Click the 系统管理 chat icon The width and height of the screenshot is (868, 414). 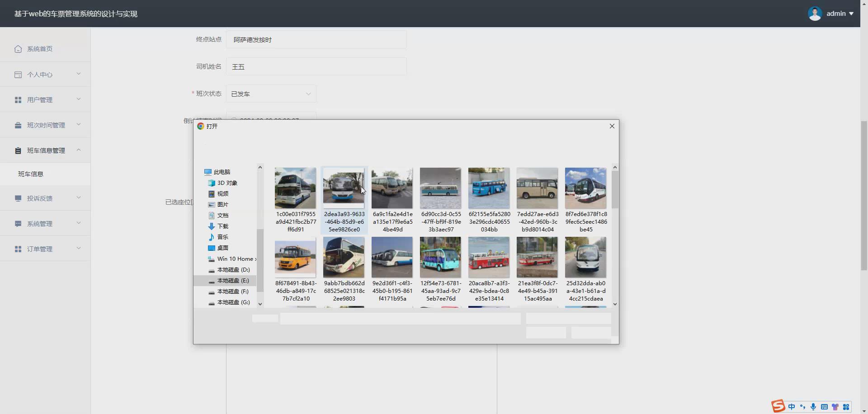point(18,224)
